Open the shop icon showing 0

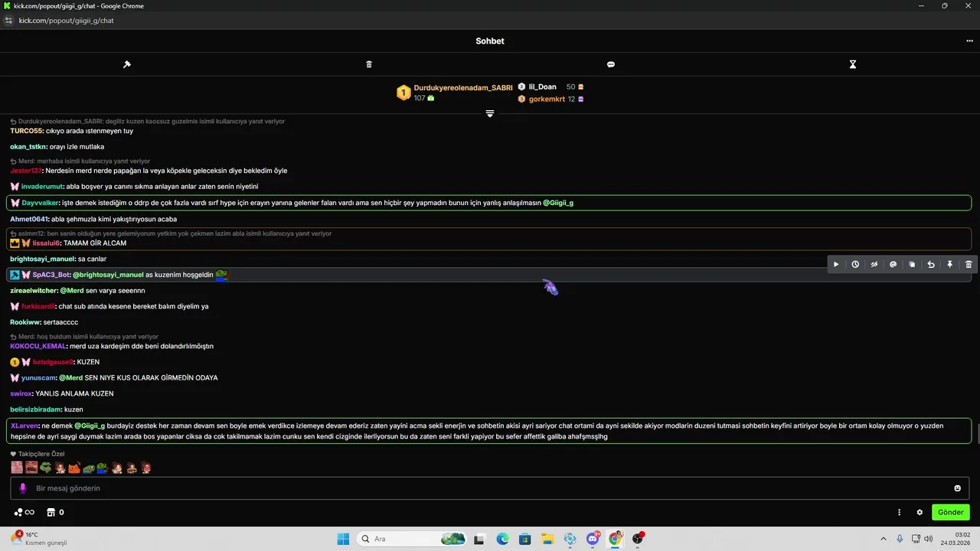pyautogui.click(x=55, y=513)
